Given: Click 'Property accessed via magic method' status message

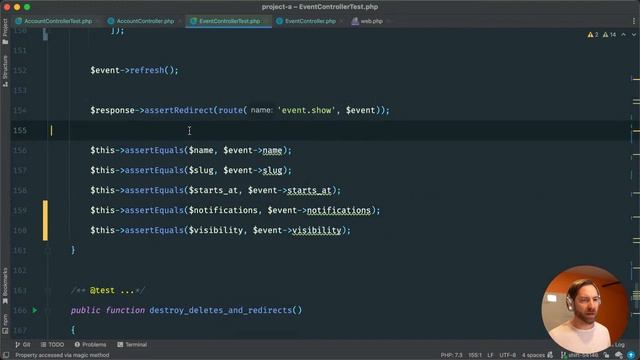Looking at the screenshot, I should point(62,355).
